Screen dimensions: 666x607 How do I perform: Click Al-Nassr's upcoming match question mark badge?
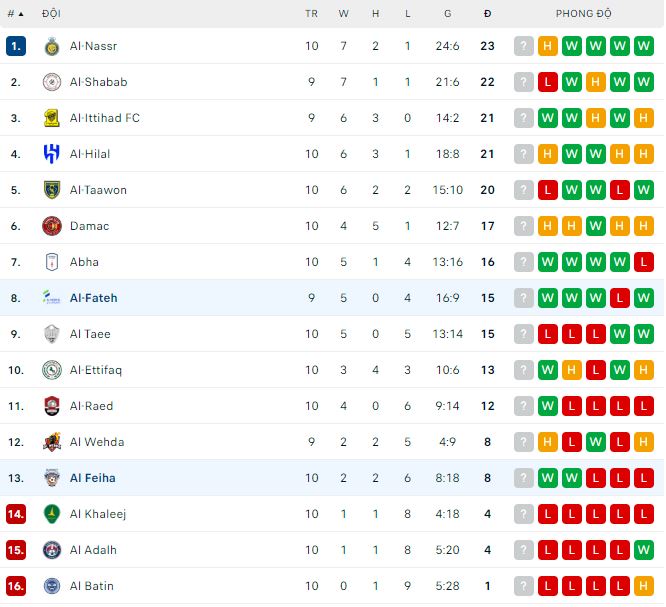click(524, 46)
